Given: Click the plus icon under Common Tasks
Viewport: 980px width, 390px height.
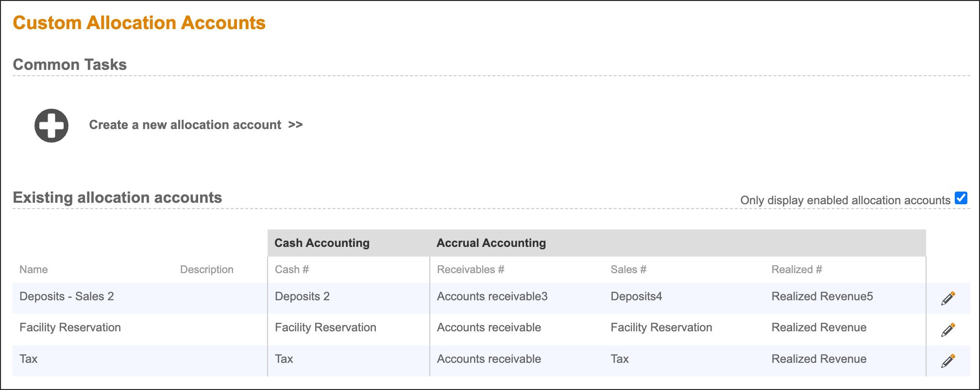Looking at the screenshot, I should (51, 126).
